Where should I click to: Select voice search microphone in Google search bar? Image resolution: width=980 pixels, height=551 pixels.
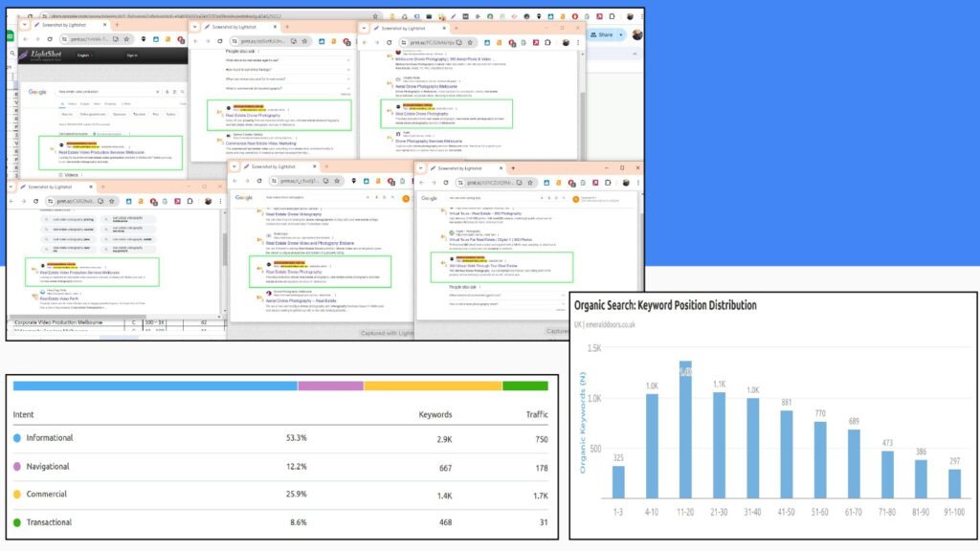click(x=167, y=92)
